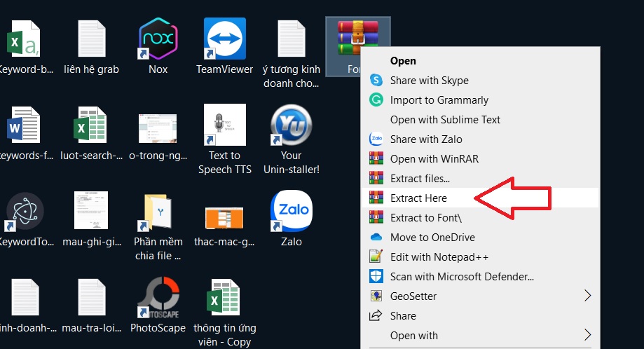Image resolution: width=644 pixels, height=349 pixels.
Task: Click the Your Uninstaller desktop icon
Action: pyautogui.click(x=291, y=126)
